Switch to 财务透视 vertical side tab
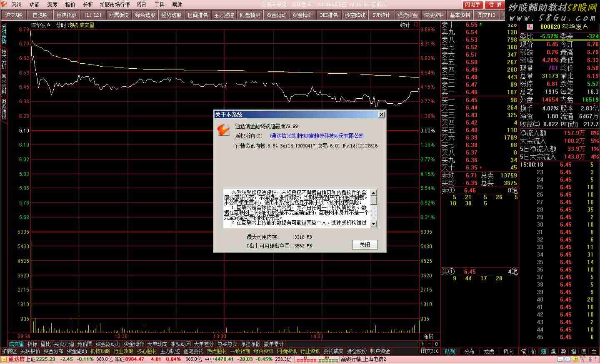This screenshot has height=364, width=600. [x=4, y=109]
